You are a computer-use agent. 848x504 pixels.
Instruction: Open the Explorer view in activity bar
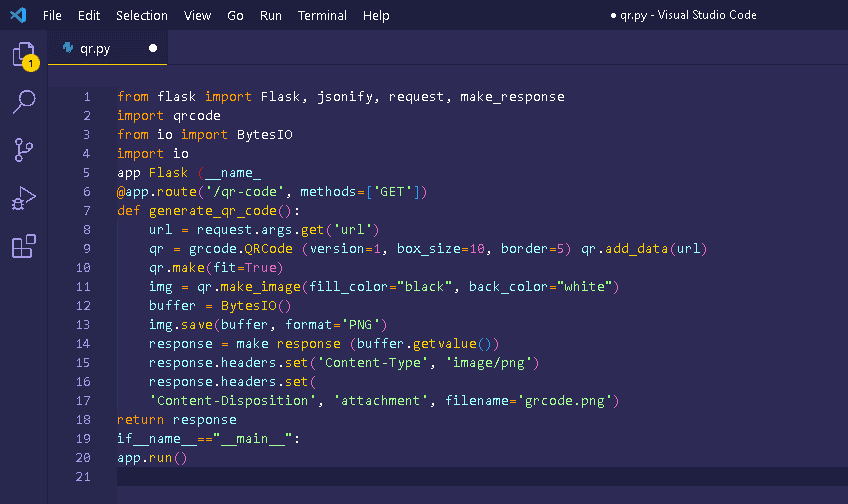[24, 55]
